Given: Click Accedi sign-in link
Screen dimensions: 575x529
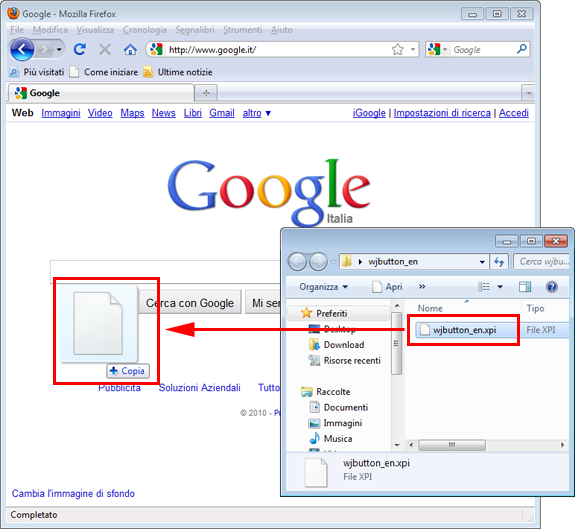Looking at the screenshot, I should (514, 113).
